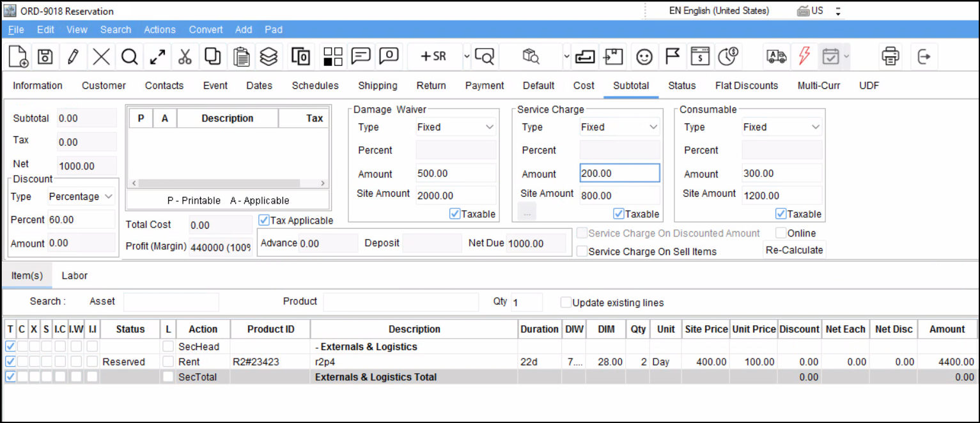This screenshot has height=423, width=980.
Task: Click the speech bubble icon with zero
Action: click(389, 56)
